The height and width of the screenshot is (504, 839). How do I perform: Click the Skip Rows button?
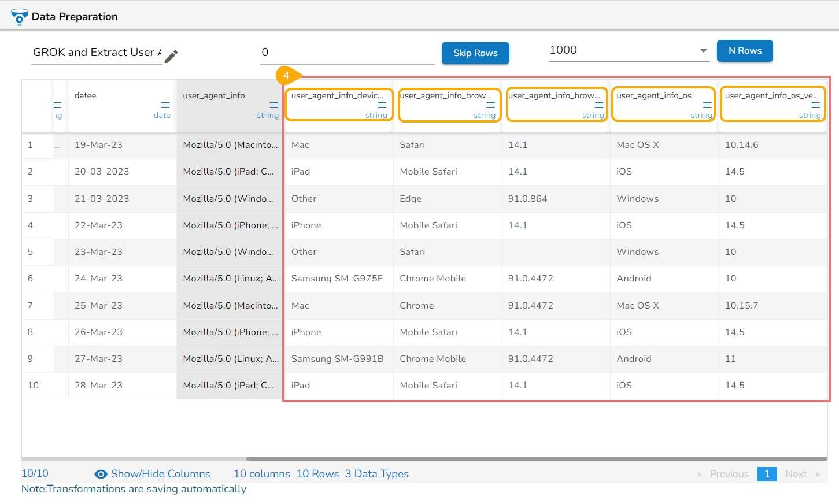click(x=475, y=53)
